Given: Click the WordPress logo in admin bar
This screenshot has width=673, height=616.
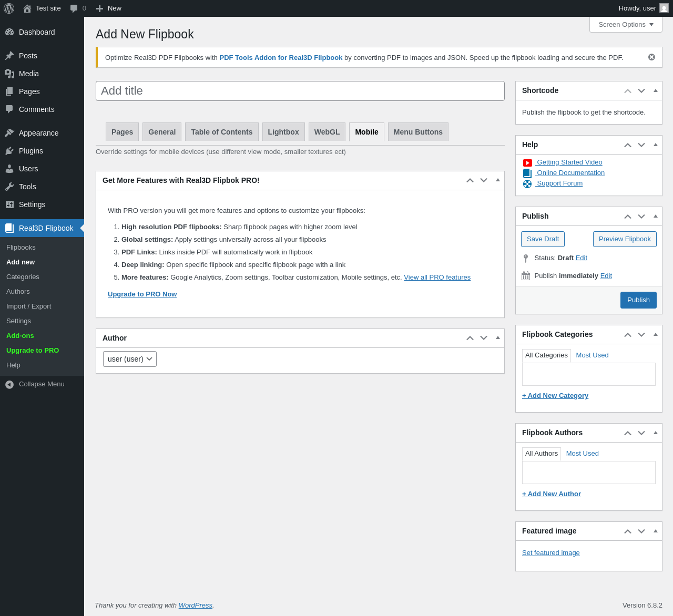Looking at the screenshot, I should tap(9, 8).
